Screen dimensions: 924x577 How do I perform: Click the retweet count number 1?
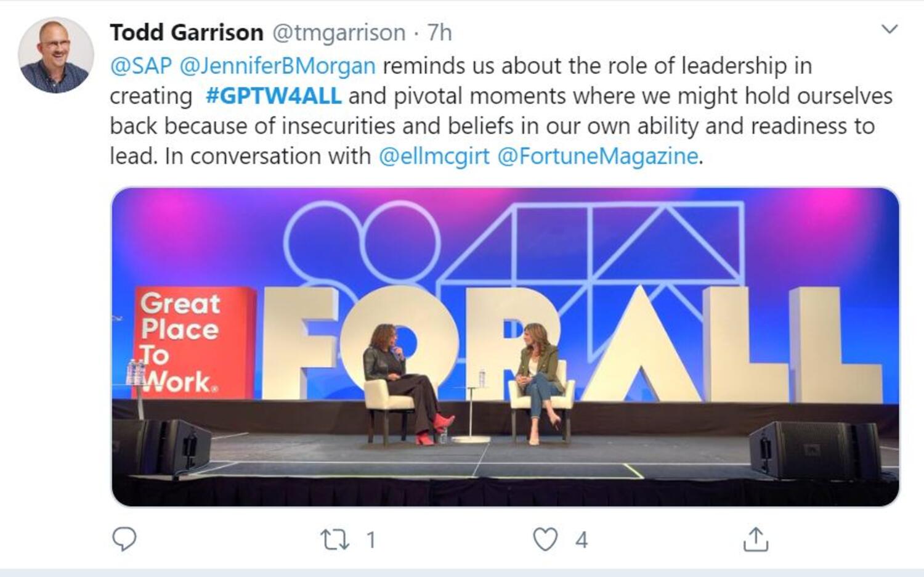click(x=370, y=540)
